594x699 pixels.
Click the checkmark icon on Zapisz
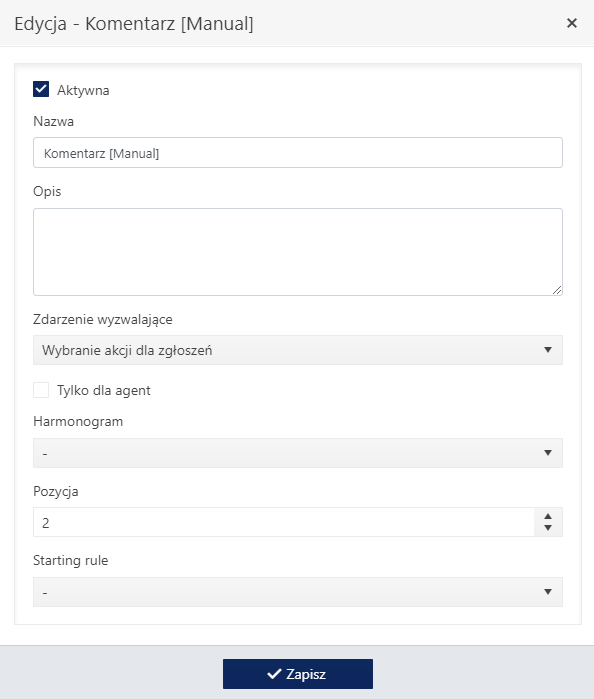(274, 674)
